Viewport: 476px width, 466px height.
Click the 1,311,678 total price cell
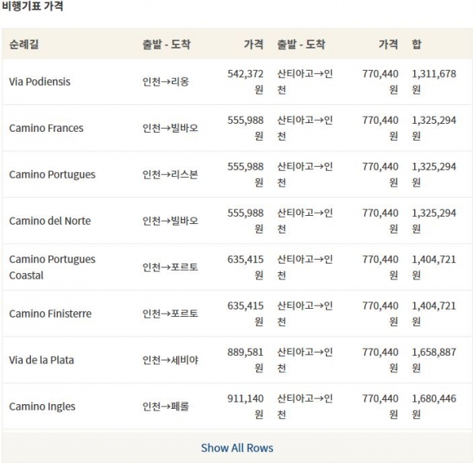pos(434,82)
